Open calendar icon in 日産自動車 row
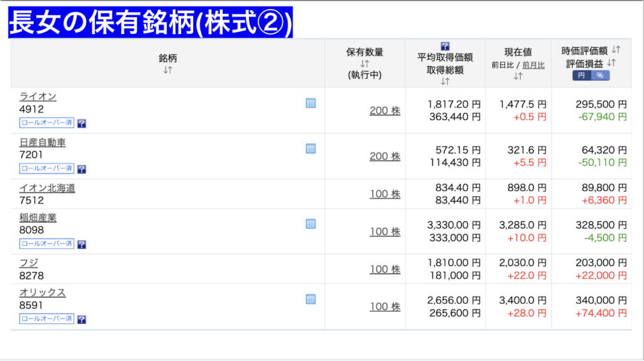 coord(311,148)
